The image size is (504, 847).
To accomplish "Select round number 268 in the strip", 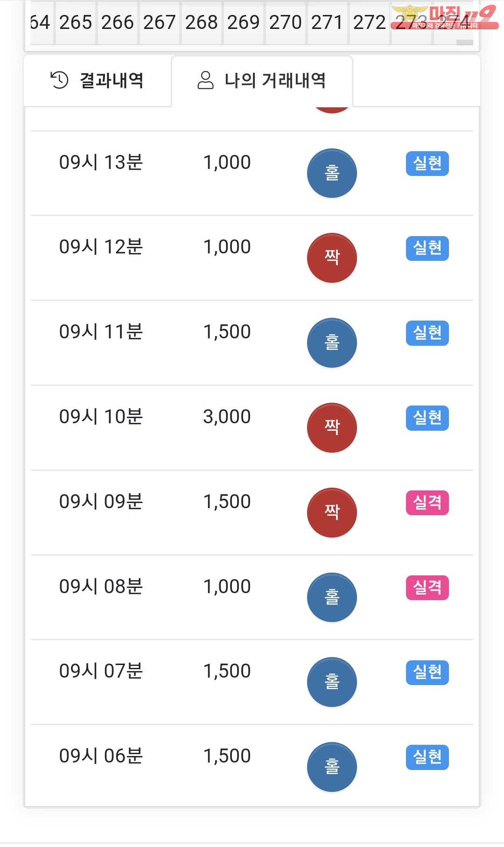I will (x=202, y=22).
